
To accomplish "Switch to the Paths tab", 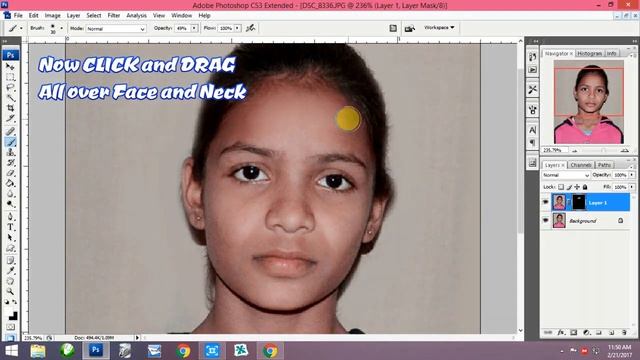I will [x=604, y=165].
